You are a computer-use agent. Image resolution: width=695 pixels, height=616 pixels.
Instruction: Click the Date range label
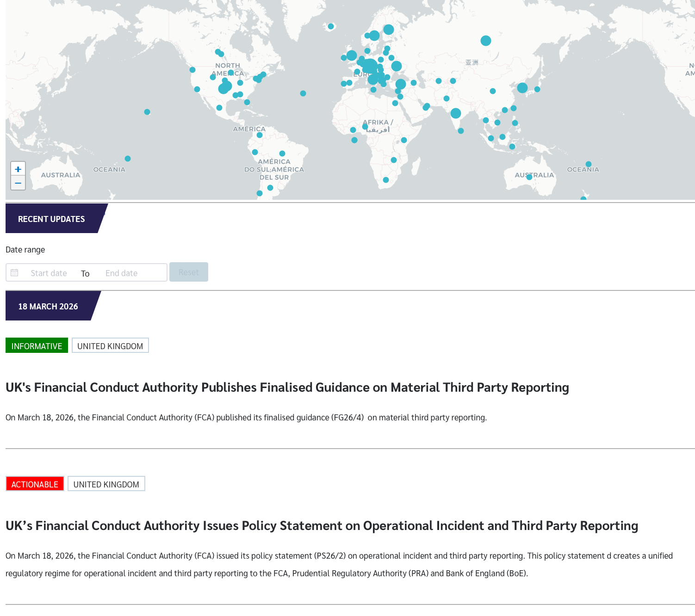(x=25, y=250)
